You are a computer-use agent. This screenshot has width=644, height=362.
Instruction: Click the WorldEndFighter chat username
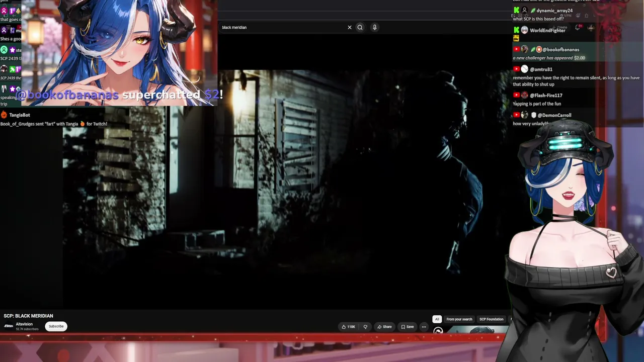pyautogui.click(x=547, y=31)
